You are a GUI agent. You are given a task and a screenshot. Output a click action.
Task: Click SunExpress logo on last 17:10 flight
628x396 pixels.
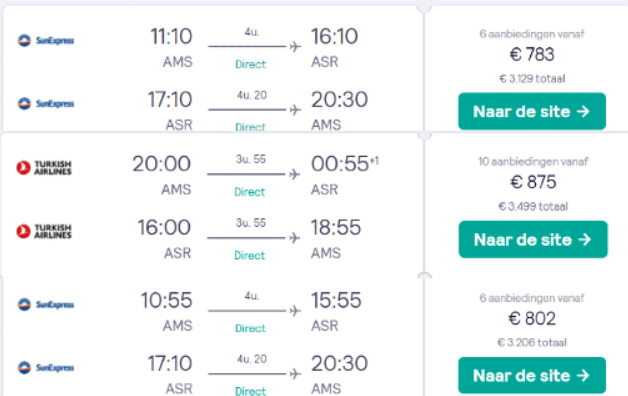click(46, 368)
